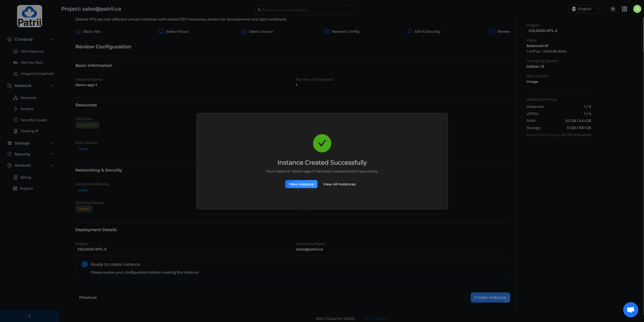
Task: Go to Images & Snapshots
Action: (x=37, y=74)
